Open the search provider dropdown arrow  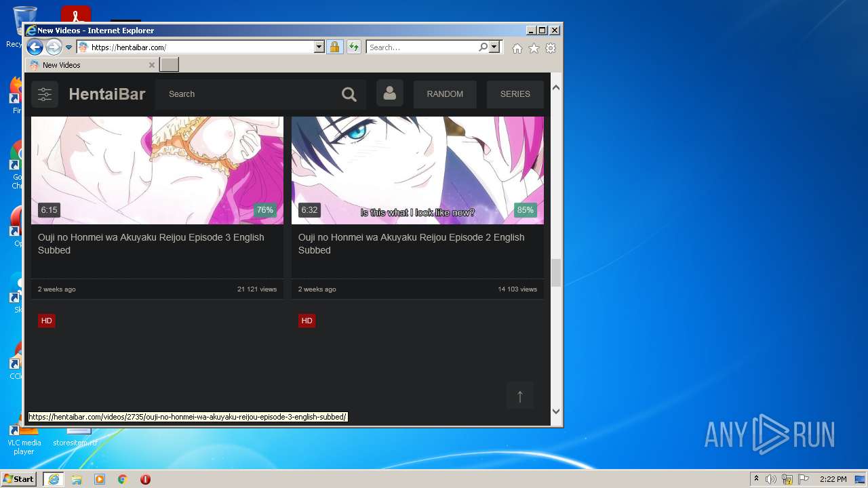[x=494, y=47]
